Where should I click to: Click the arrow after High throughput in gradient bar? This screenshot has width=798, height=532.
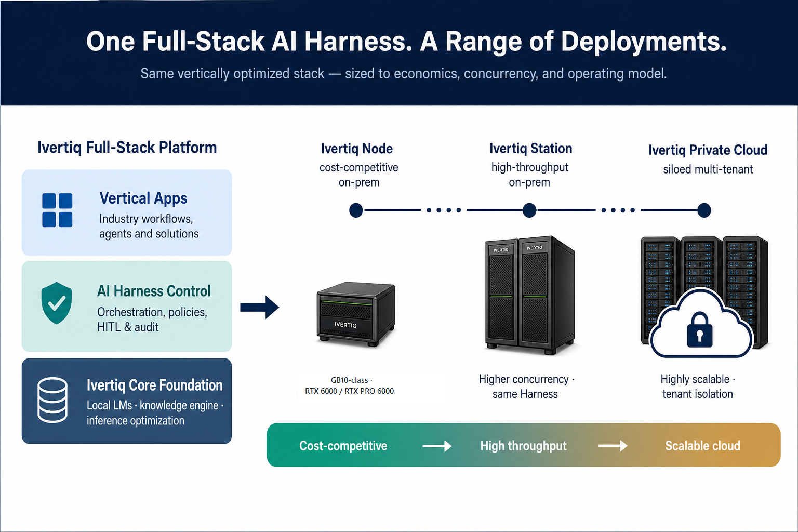tap(613, 446)
